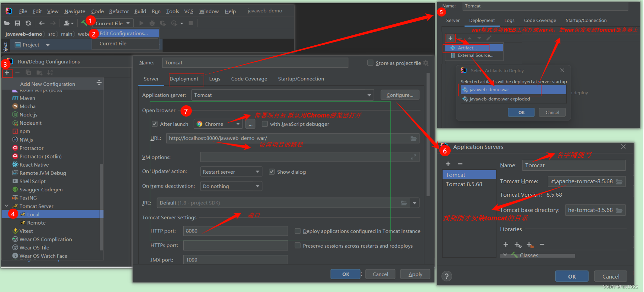The width and height of the screenshot is (644, 292).
Task: Click the Debug bug icon in toolbar
Action: point(152,23)
